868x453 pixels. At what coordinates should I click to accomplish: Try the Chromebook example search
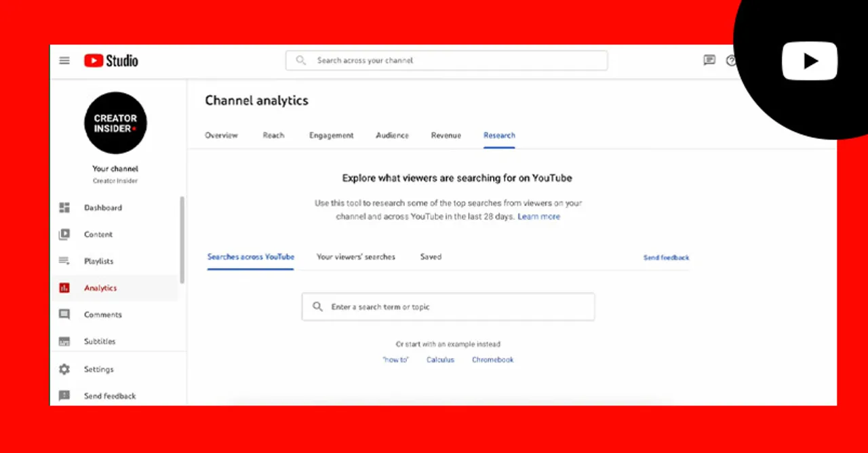click(493, 360)
